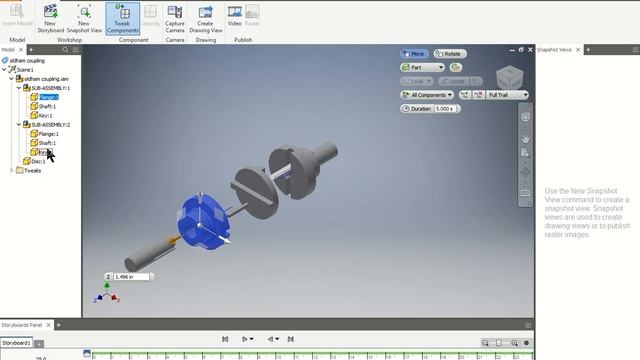Click the select-components icon beside Part dropdown
Viewport: 640px width, 360px height.
456,67
